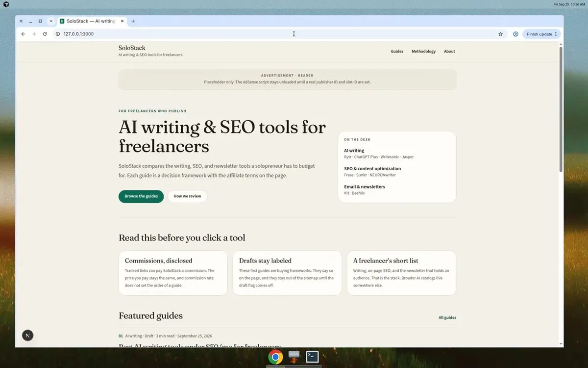This screenshot has height=368, width=588.
Task: Click the 'For freelancers who publish' tagline
Action: pos(152,111)
